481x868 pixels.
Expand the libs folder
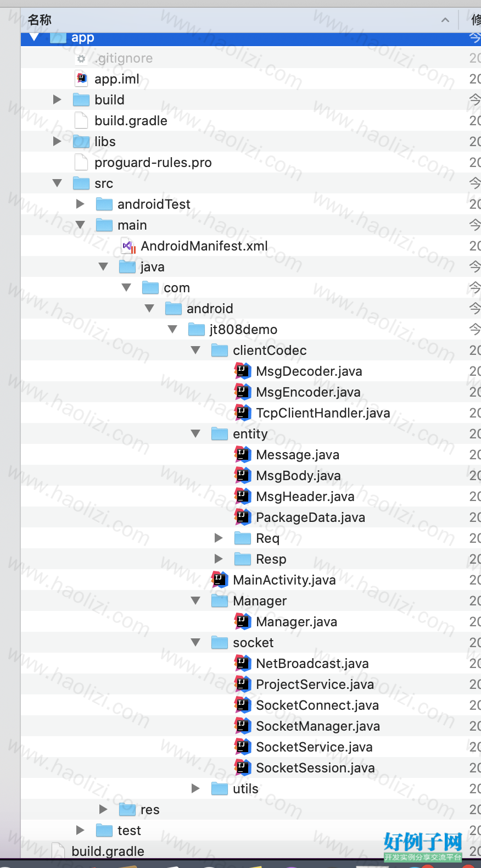click(57, 141)
